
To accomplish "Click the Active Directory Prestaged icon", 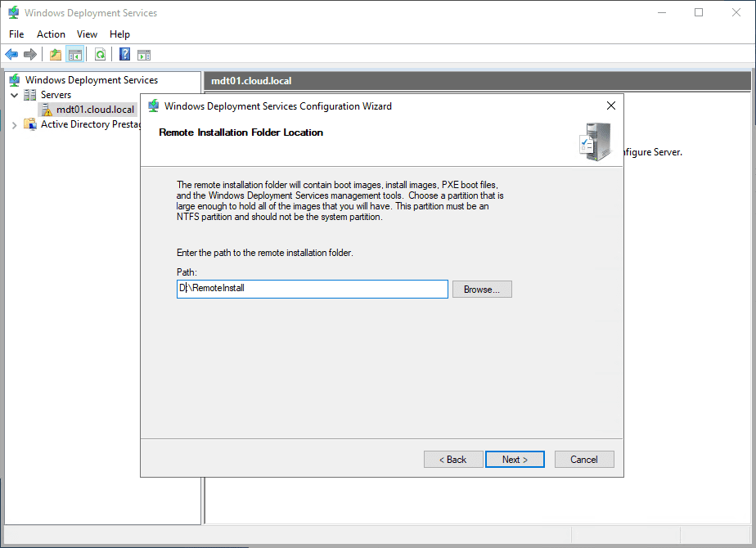I will click(30, 124).
